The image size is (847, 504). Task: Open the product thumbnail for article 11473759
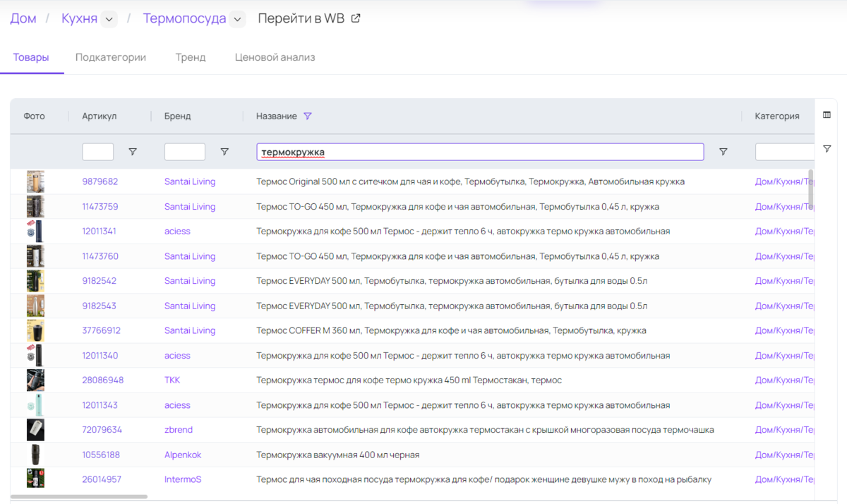click(x=35, y=207)
